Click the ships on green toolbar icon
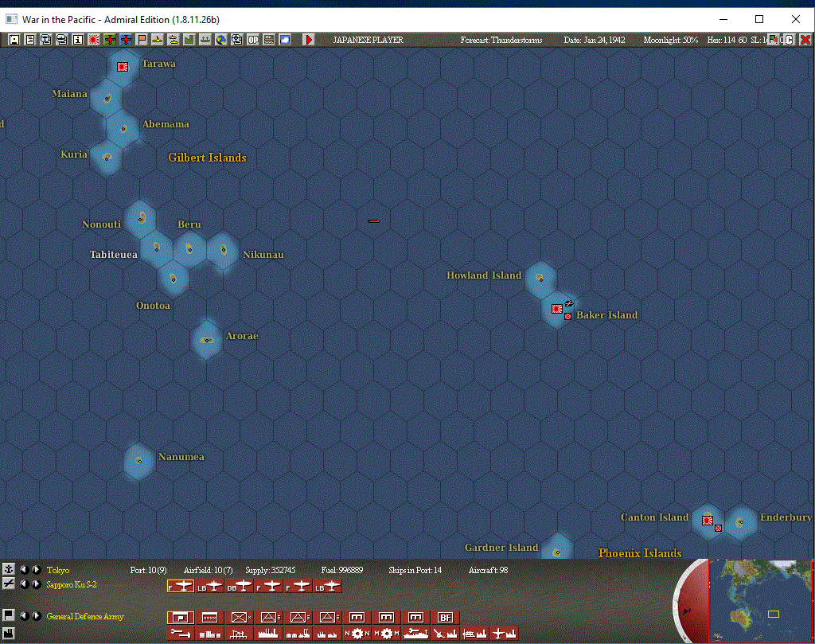815x644 pixels. [205, 40]
